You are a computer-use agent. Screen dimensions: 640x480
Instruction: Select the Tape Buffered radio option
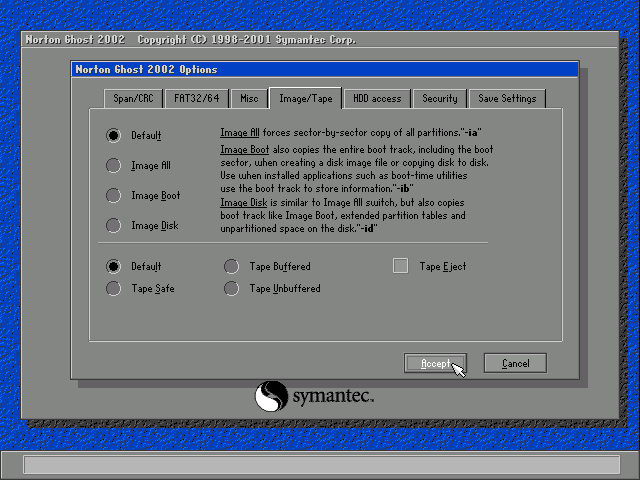pyautogui.click(x=231, y=266)
